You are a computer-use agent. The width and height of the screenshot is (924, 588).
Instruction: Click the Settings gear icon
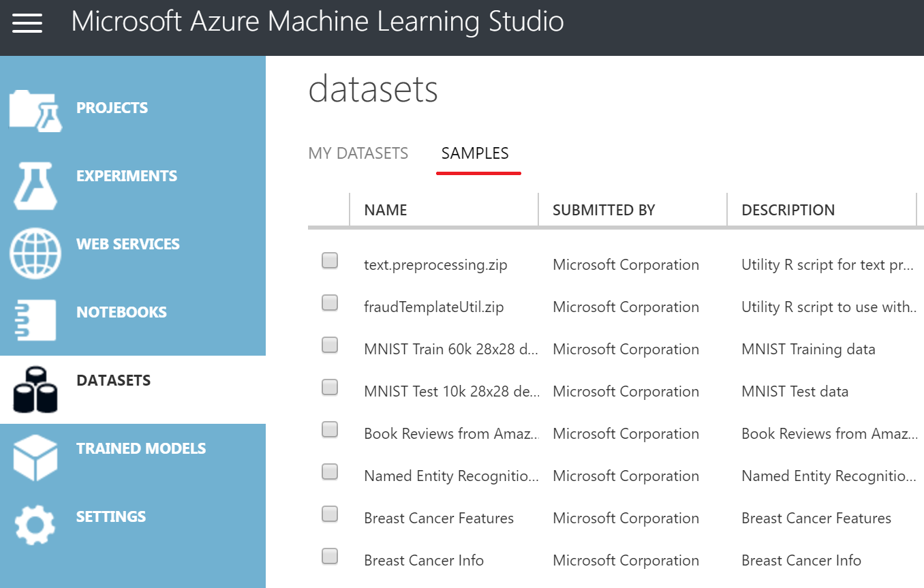click(x=35, y=525)
